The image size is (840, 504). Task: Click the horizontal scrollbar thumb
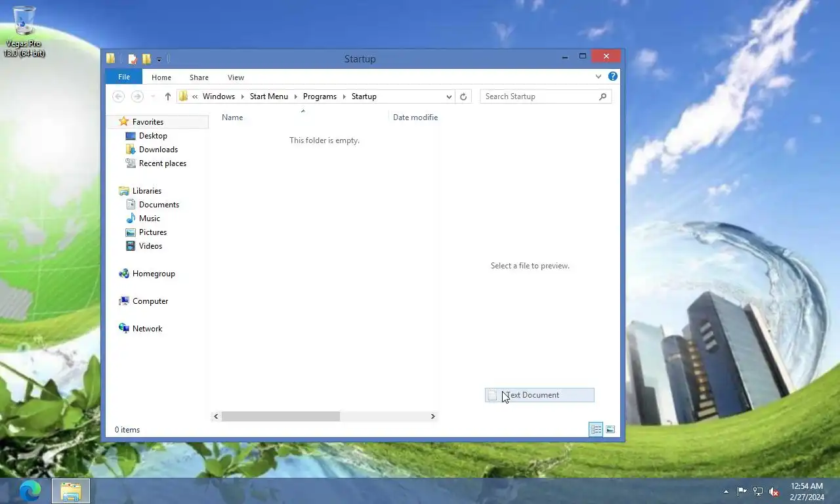point(281,416)
